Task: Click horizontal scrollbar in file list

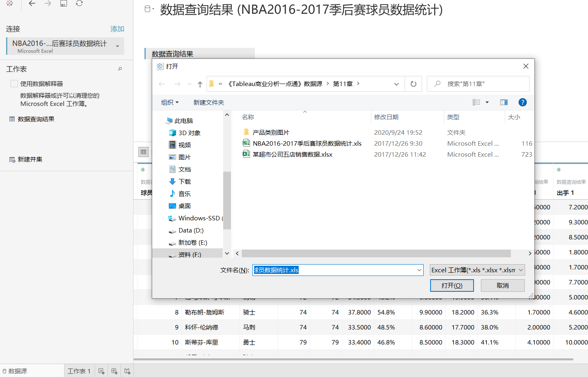Action: coord(376,253)
